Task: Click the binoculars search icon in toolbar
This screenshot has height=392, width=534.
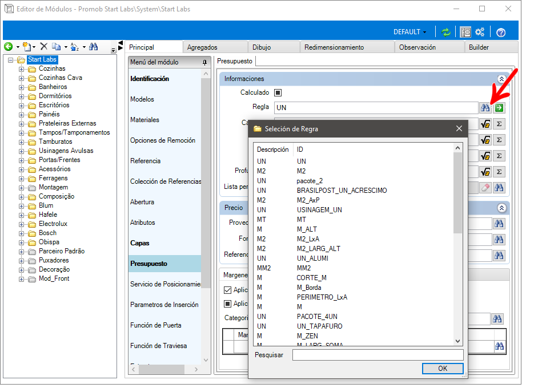Action: tap(93, 47)
